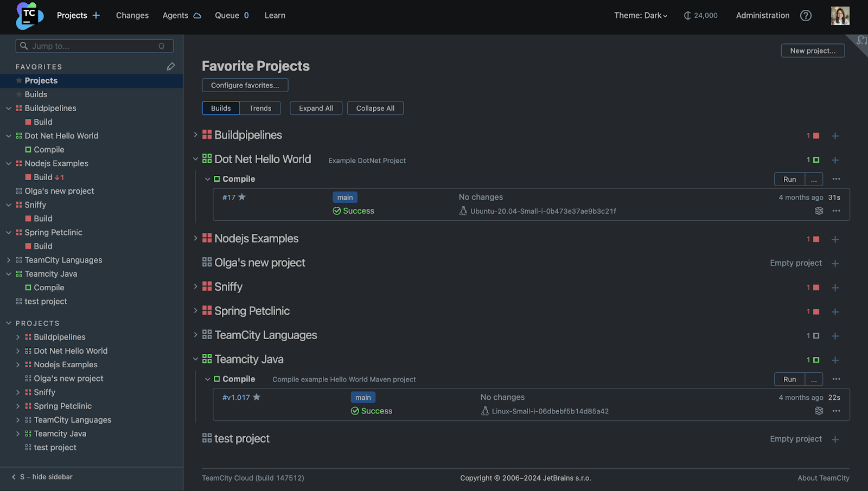Collapse the Teamcity Java project section
The width and height of the screenshot is (868, 491).
coord(196,359)
